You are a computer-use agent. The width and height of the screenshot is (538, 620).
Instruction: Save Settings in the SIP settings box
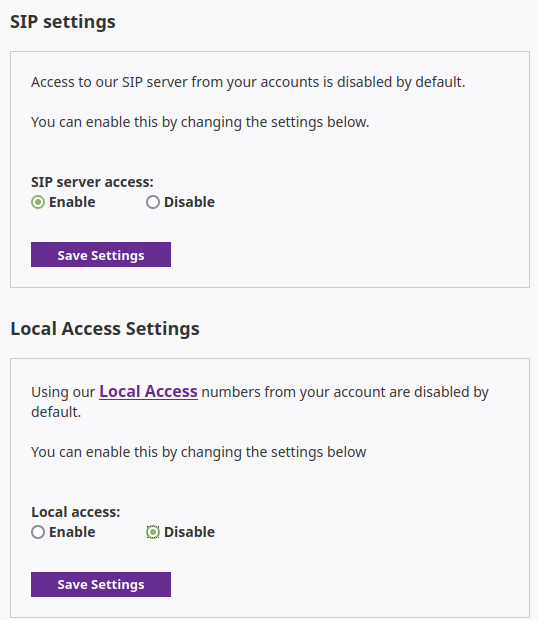101,255
